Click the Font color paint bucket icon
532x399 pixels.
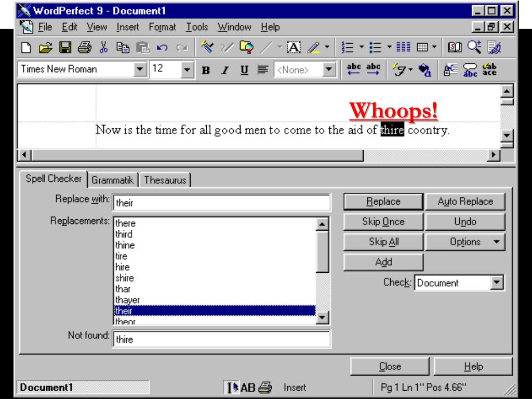(424, 70)
